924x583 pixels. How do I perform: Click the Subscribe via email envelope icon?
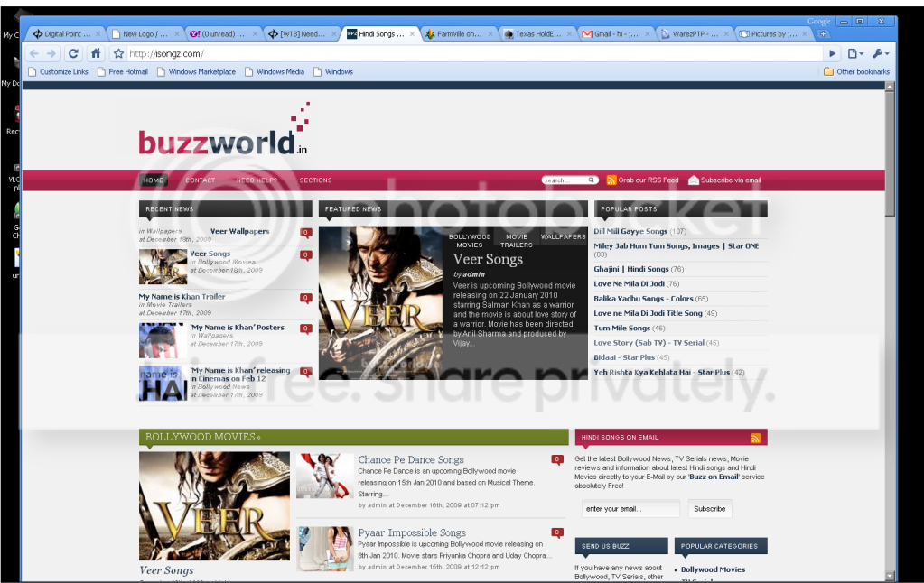[x=694, y=180]
